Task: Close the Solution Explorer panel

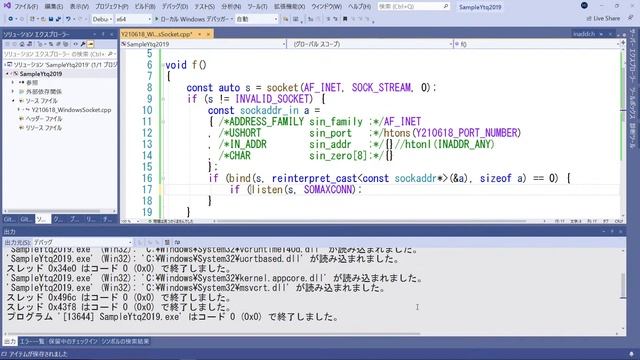Action: click(111, 34)
